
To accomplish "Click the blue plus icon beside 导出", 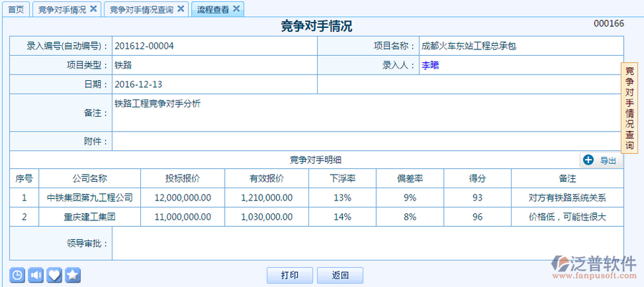I will point(588,160).
